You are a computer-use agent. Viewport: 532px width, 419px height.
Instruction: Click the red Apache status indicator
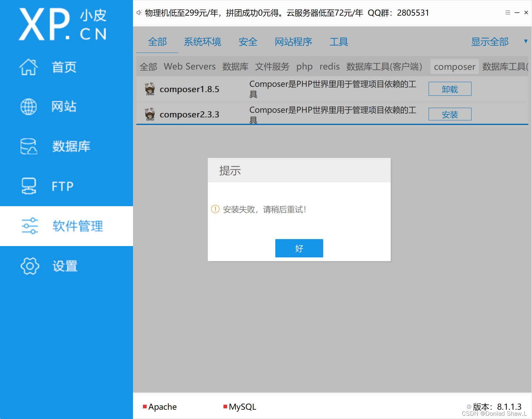pyautogui.click(x=145, y=406)
